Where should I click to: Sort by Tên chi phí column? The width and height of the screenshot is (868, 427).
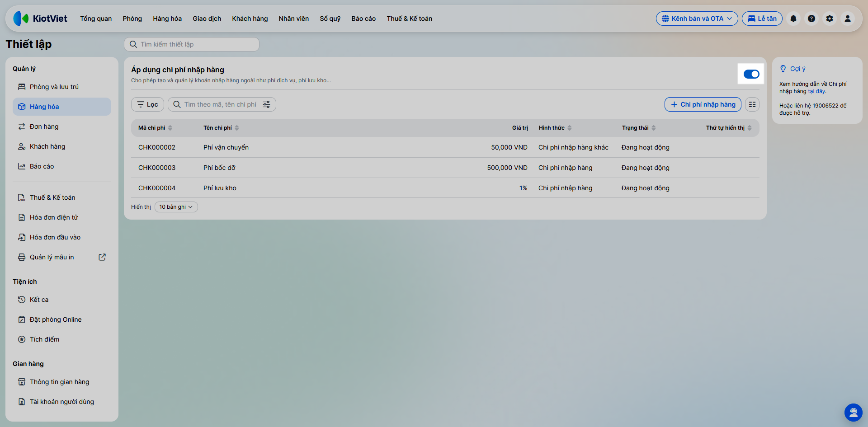(221, 128)
